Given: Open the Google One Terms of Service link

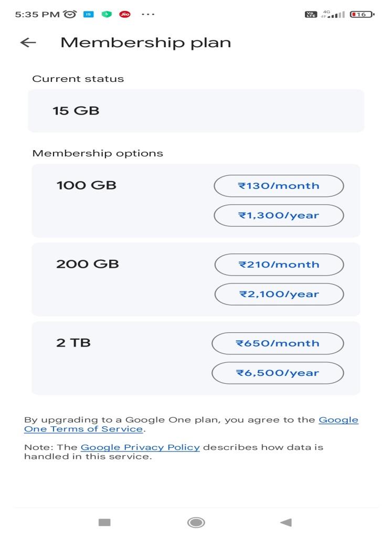Looking at the screenshot, I should (84, 429).
